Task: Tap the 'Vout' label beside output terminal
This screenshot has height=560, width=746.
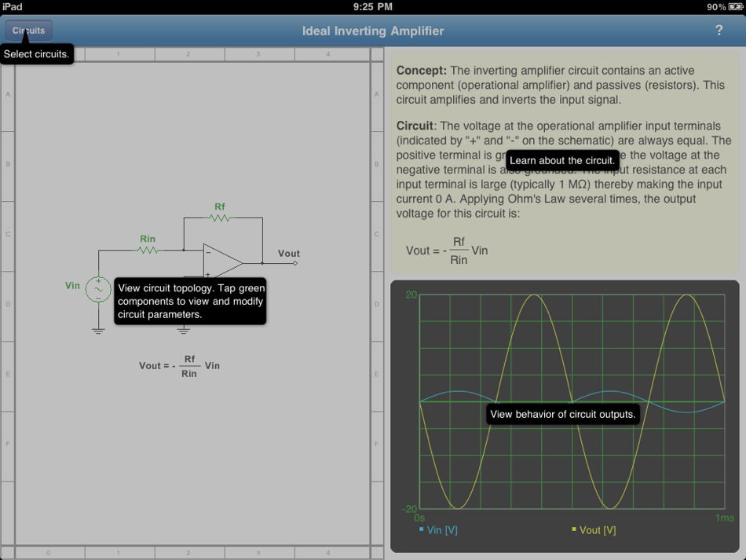Action: [x=289, y=254]
